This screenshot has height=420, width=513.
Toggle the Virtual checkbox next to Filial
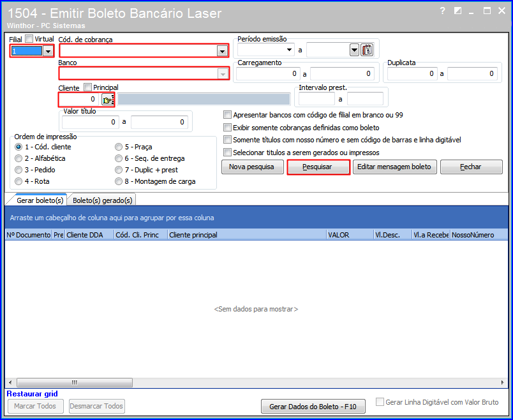point(29,39)
